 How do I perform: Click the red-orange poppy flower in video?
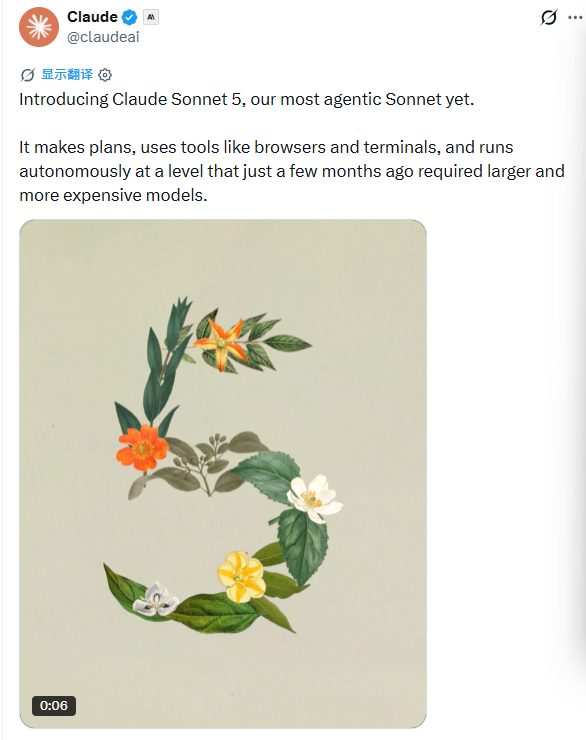click(x=142, y=448)
